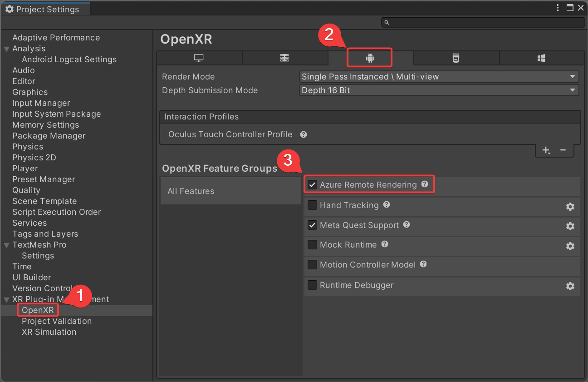Open the Project Validation settings page
The image size is (588, 382).
[x=56, y=321]
